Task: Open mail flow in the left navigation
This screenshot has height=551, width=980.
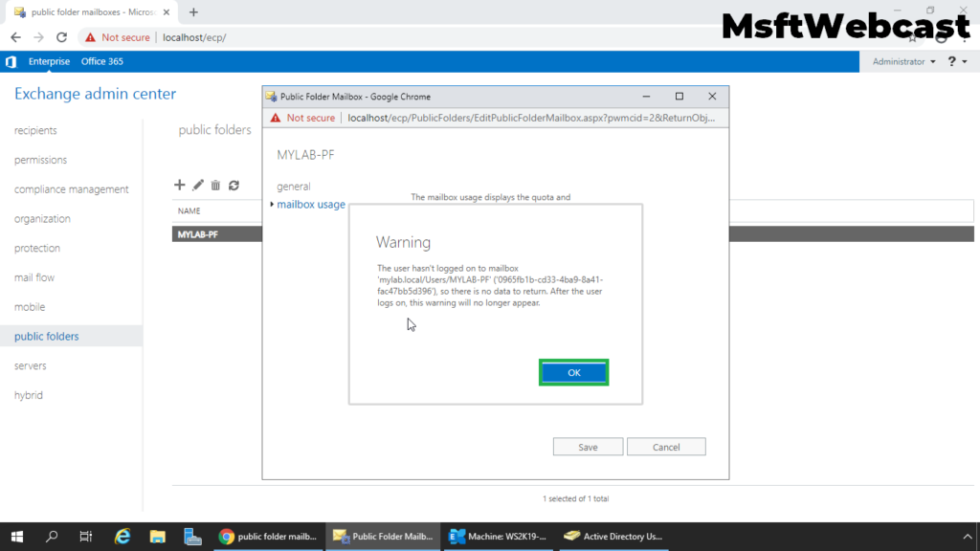Action: [x=34, y=277]
